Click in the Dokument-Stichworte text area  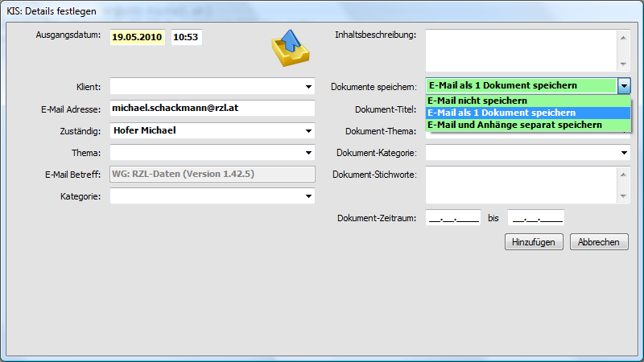[x=521, y=185]
